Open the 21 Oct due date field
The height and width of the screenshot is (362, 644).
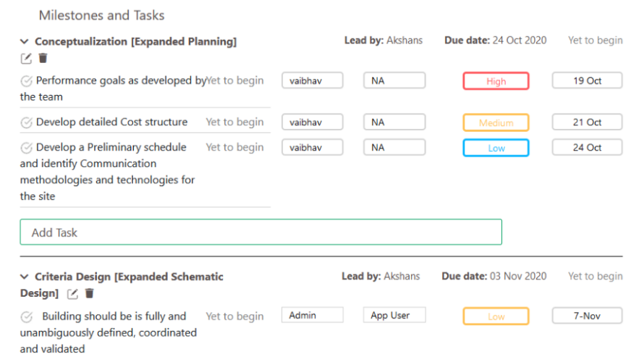(587, 122)
